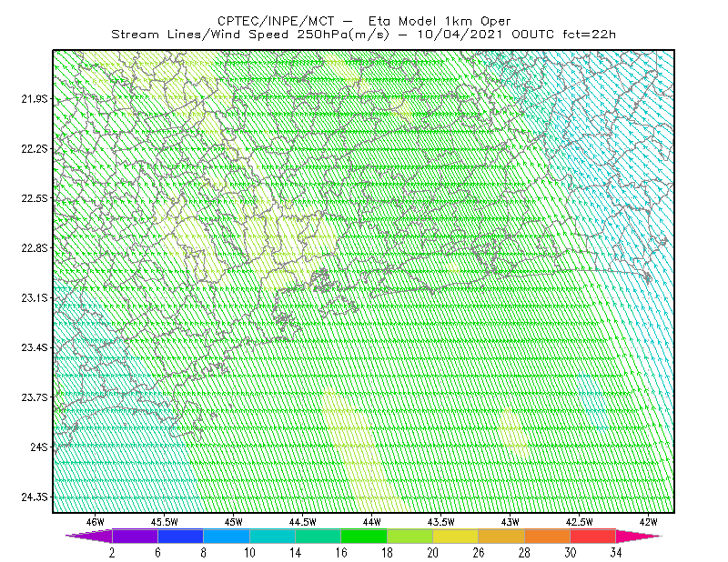Click 'Eta Model 1km Oper' in the title
This screenshot has width=728, height=562.
(440, 21)
